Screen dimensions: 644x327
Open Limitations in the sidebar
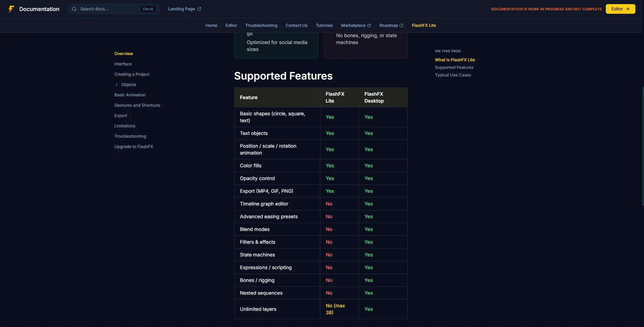pyautogui.click(x=125, y=126)
